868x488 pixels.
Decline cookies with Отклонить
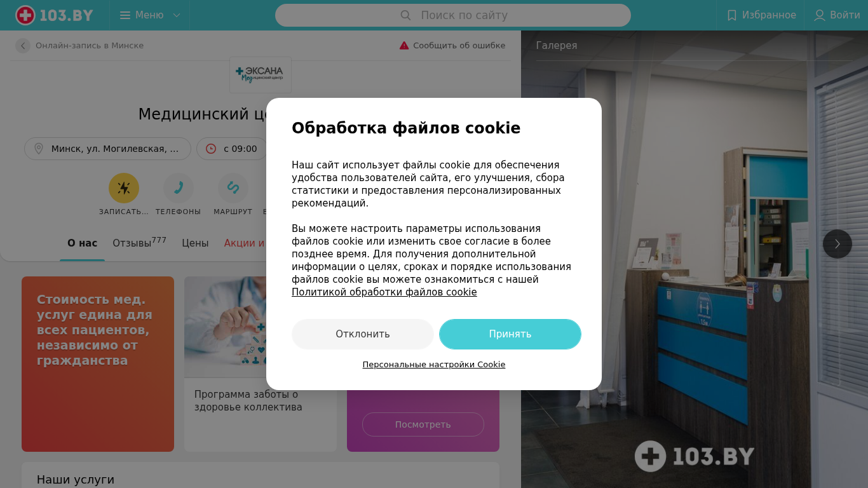(363, 334)
